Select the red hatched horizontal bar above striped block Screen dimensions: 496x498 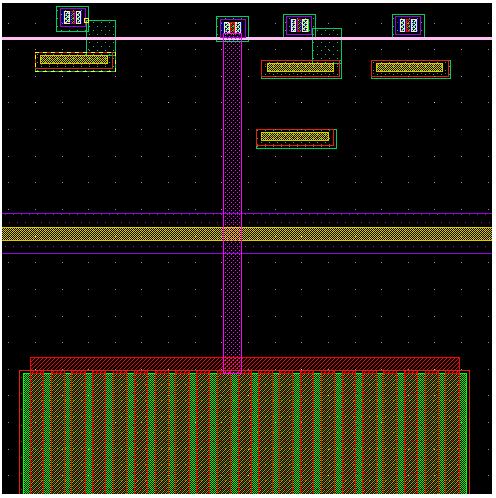[245, 364]
